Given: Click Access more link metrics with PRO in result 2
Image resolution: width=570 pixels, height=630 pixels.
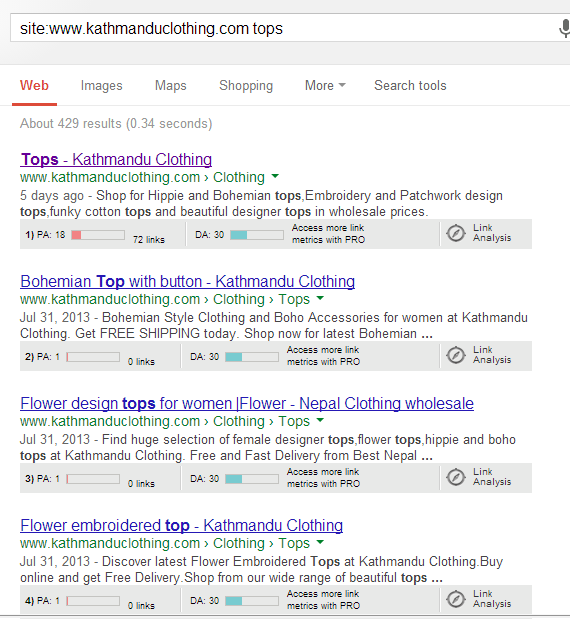Looking at the screenshot, I should [323, 356].
